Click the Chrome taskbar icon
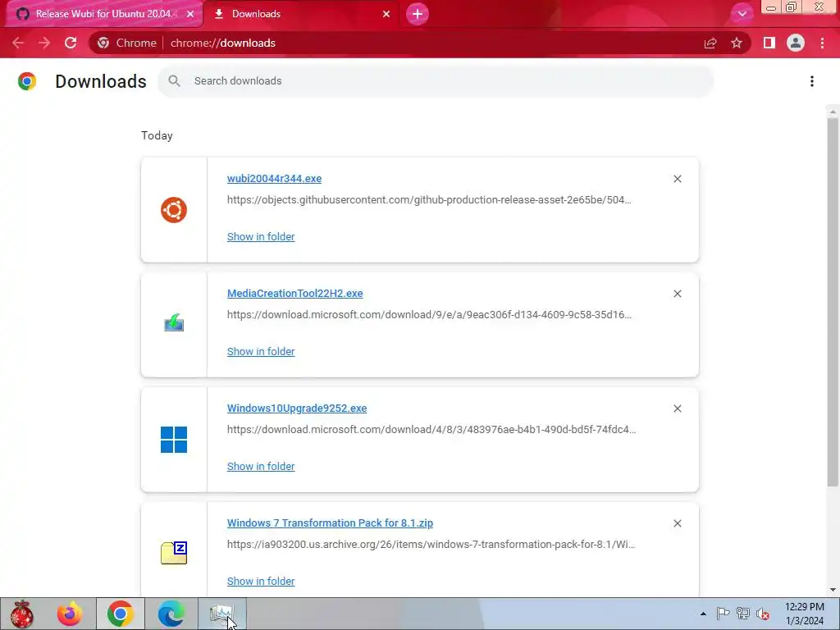The image size is (840, 630). coord(120,614)
